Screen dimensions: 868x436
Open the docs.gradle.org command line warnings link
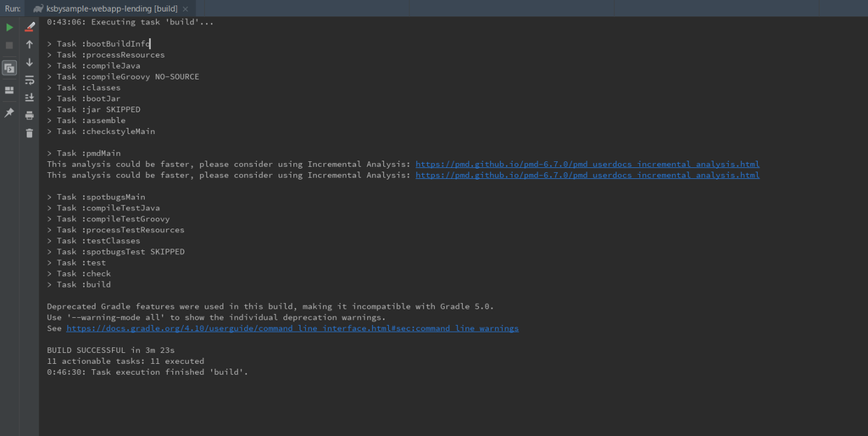tap(292, 328)
